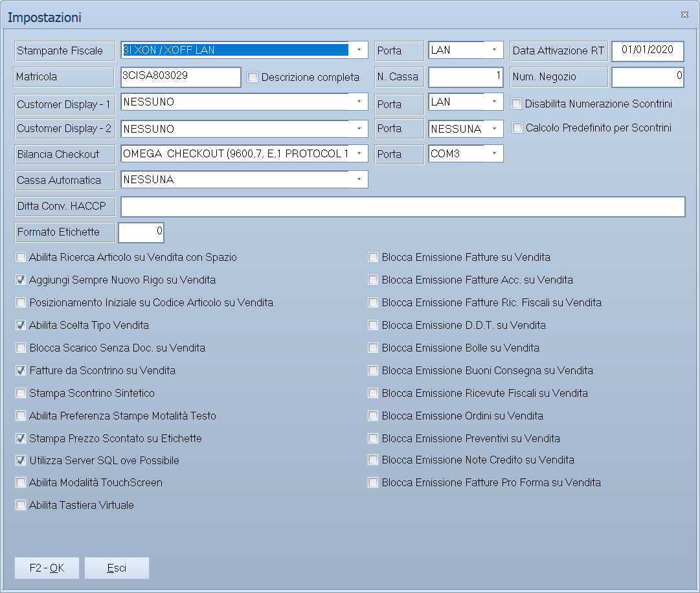Confirm settings with F2 - OK button
This screenshot has height=593, width=700.
(47, 568)
